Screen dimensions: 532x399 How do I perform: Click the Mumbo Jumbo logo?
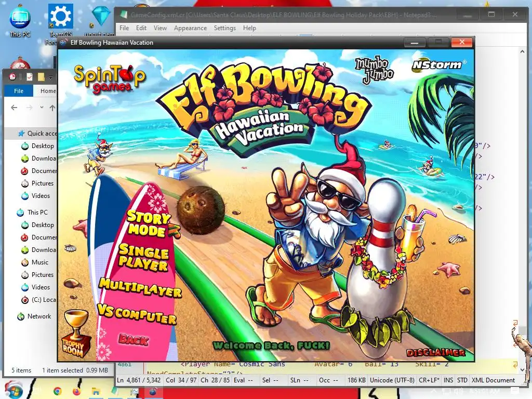click(x=374, y=69)
